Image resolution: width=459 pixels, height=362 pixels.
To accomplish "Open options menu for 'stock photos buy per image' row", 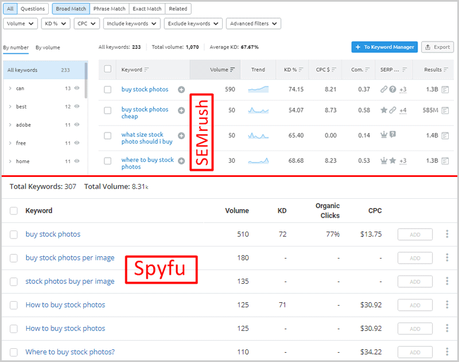I will tap(447, 281).
